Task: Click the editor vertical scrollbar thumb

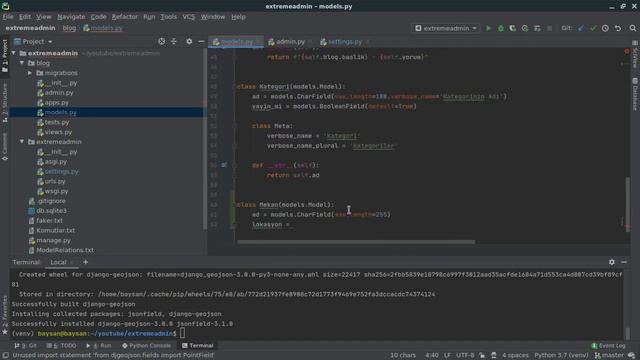Action: [628, 204]
